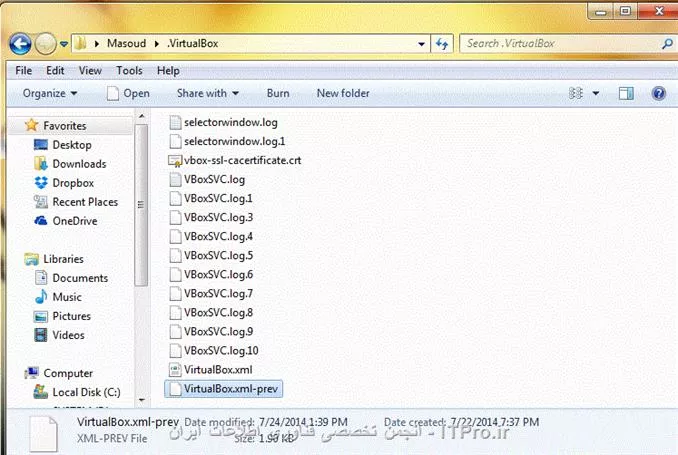This screenshot has width=678, height=455.
Task: Open Pictures library
Action: 71,316
